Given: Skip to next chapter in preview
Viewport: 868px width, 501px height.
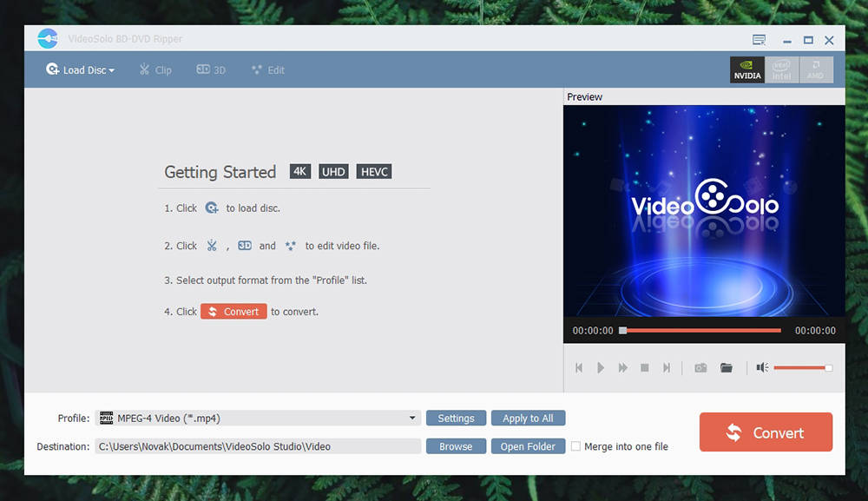Looking at the screenshot, I should pyautogui.click(x=667, y=367).
